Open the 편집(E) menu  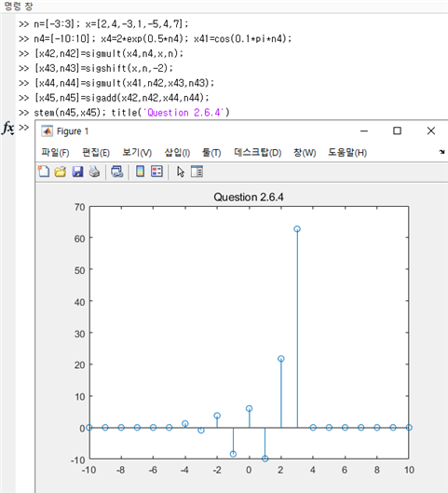pos(96,153)
